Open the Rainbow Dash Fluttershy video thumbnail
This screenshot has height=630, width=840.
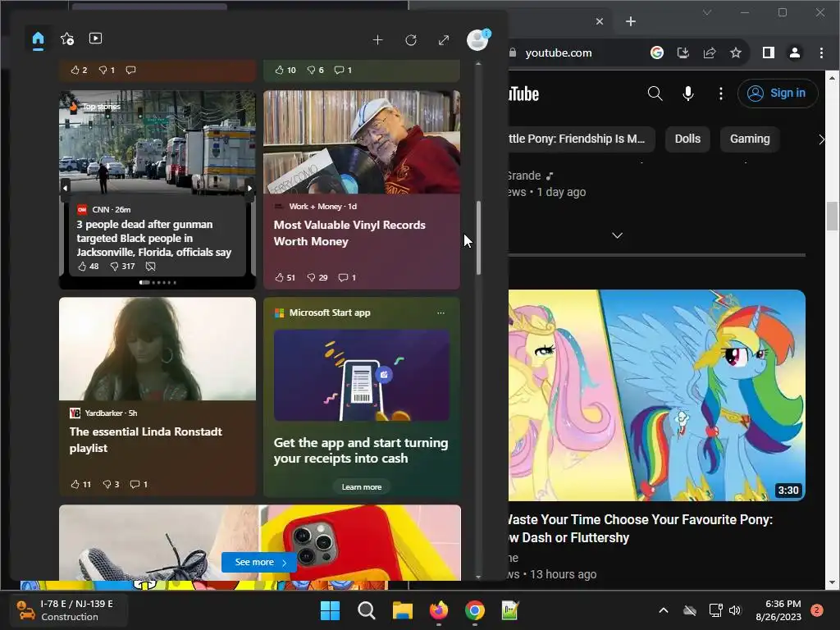656,395
